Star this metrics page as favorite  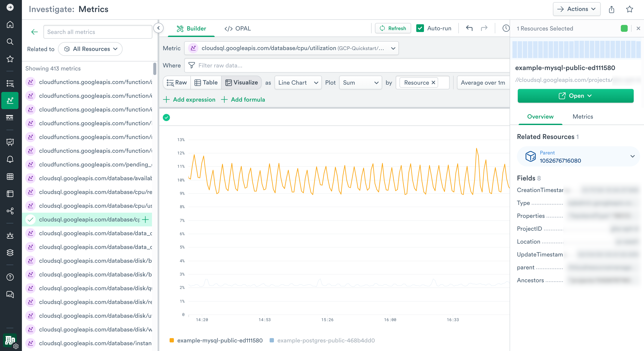[x=629, y=9]
